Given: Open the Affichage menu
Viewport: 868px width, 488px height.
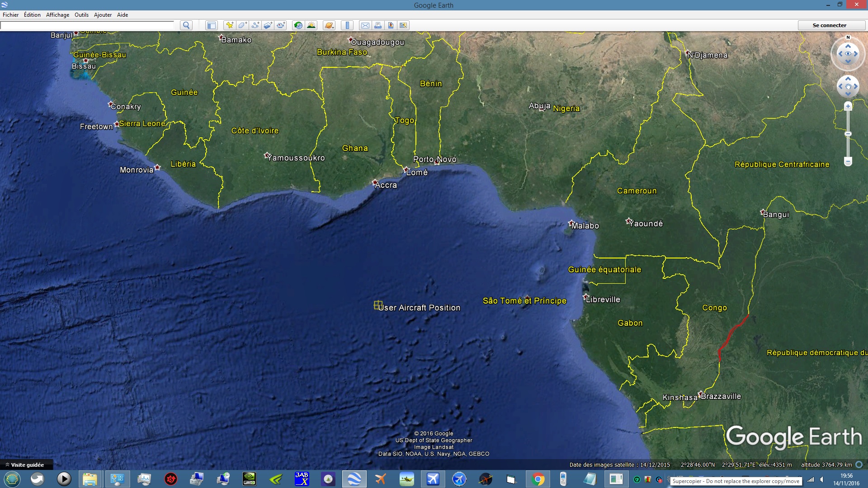Looking at the screenshot, I should [x=58, y=15].
